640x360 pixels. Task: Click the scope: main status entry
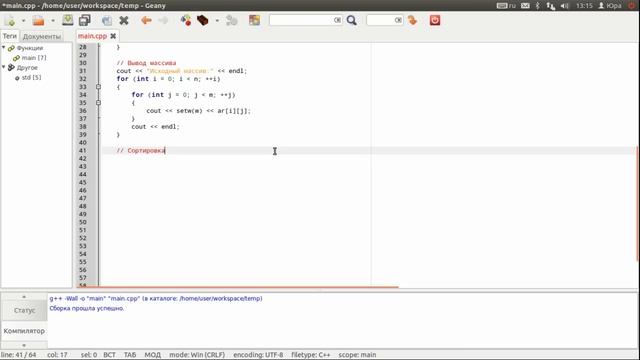357,355
